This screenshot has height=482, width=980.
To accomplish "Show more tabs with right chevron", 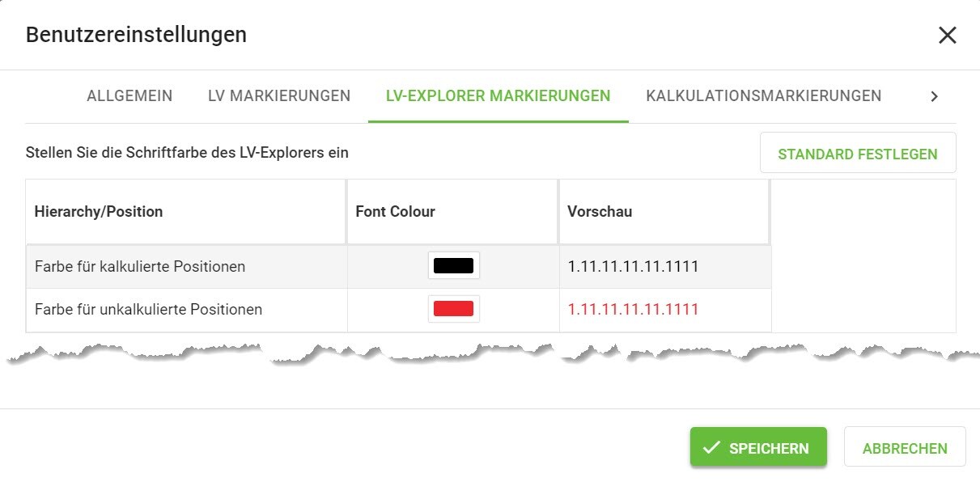I will (x=934, y=96).
